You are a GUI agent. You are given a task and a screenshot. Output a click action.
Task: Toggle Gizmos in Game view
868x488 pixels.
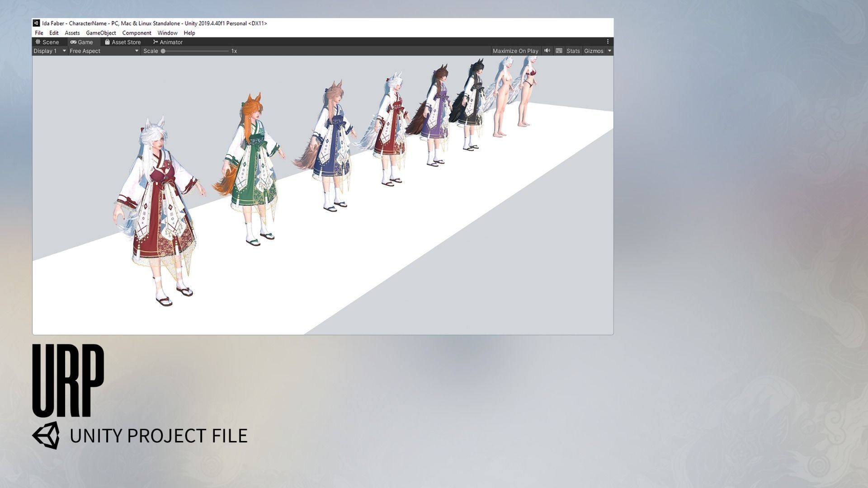pyautogui.click(x=594, y=51)
